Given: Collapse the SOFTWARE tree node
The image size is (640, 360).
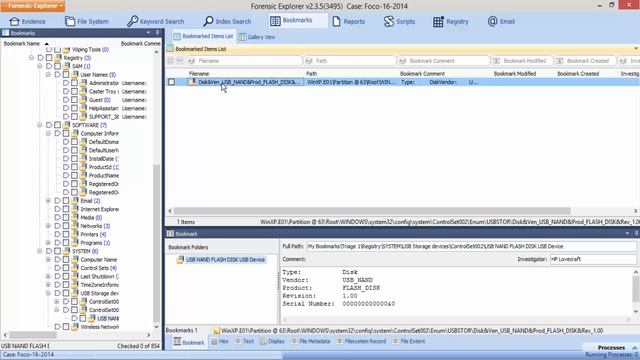Looking at the screenshot, I should click(x=40, y=125).
